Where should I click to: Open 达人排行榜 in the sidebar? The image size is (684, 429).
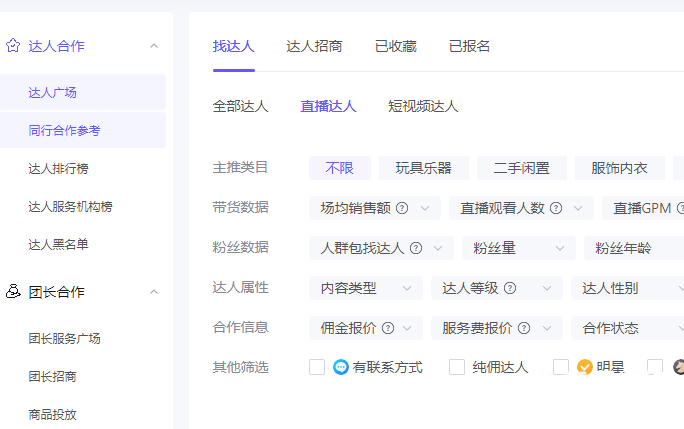58,168
